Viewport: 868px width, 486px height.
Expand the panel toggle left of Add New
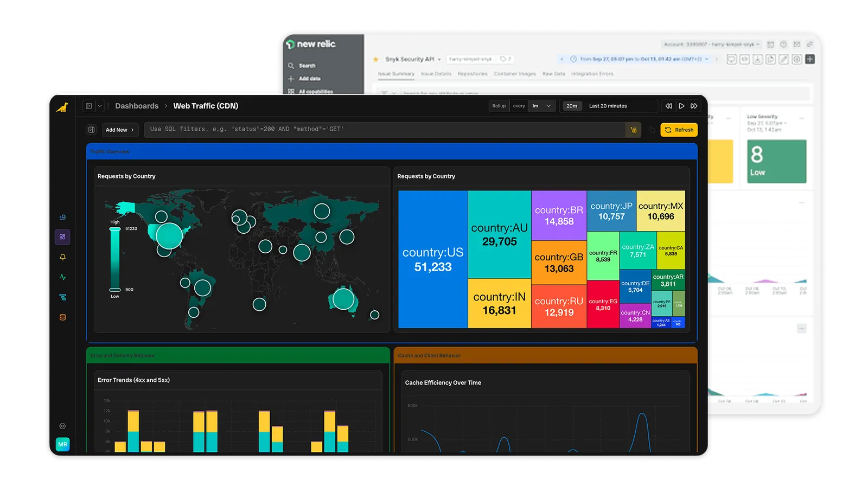(x=92, y=130)
